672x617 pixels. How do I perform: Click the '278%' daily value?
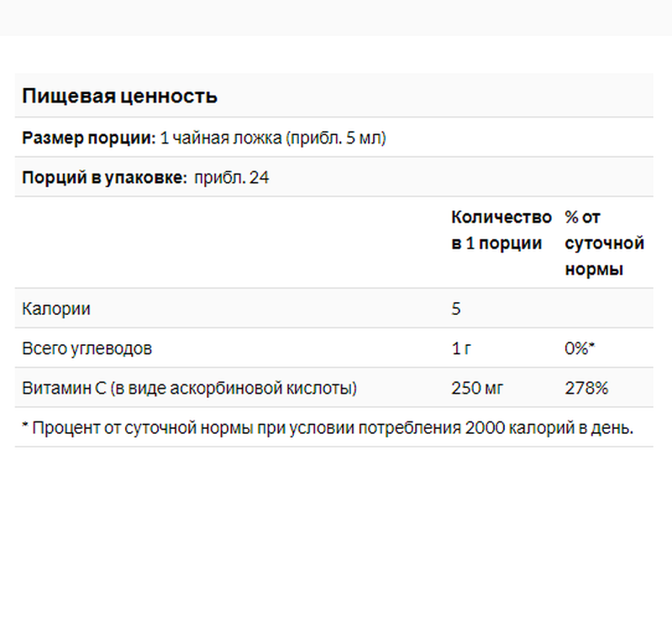pos(586,388)
